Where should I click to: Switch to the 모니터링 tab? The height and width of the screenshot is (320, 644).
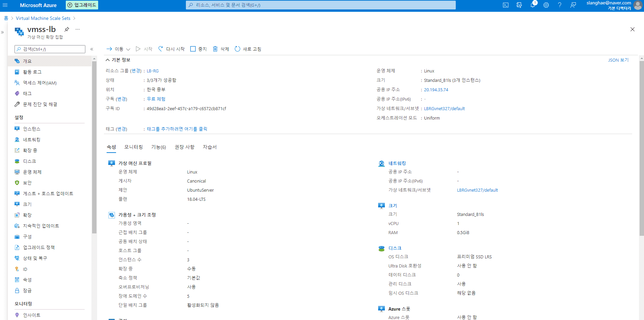(x=134, y=147)
